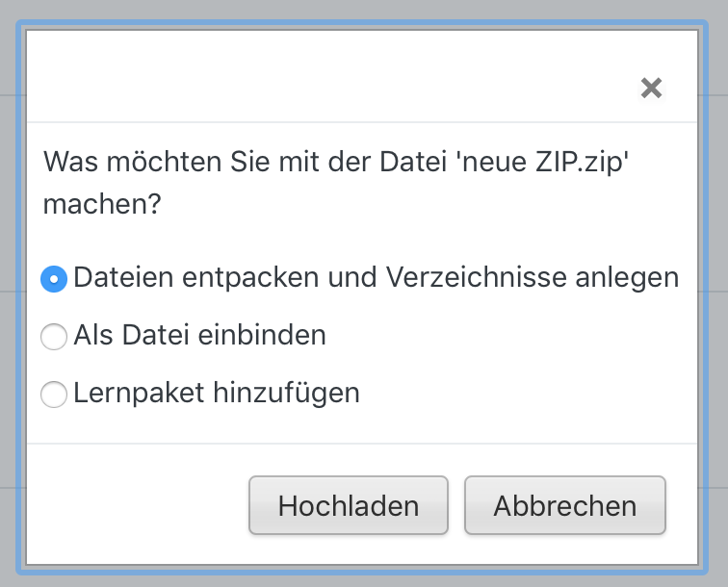Click the Hochladen button
This screenshot has width=728, height=587.
click(x=348, y=506)
